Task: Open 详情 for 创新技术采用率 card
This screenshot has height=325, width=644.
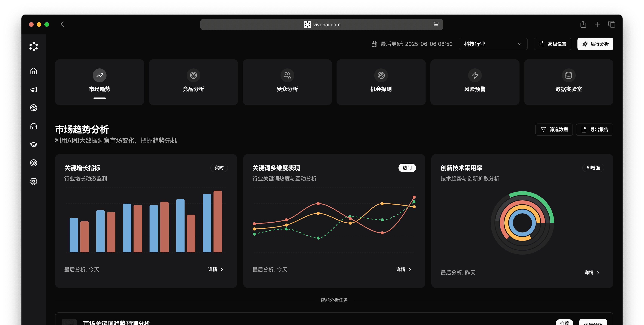Action: pos(592,272)
